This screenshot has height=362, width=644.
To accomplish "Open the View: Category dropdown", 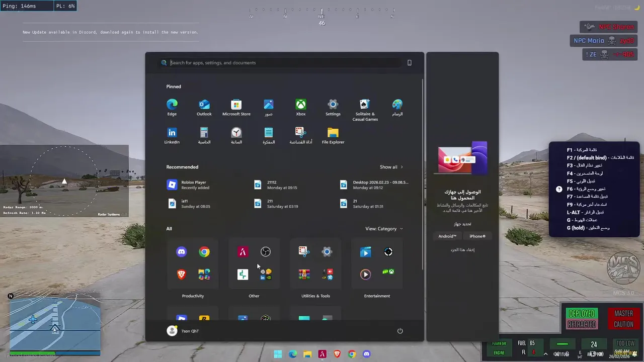I will point(384,229).
